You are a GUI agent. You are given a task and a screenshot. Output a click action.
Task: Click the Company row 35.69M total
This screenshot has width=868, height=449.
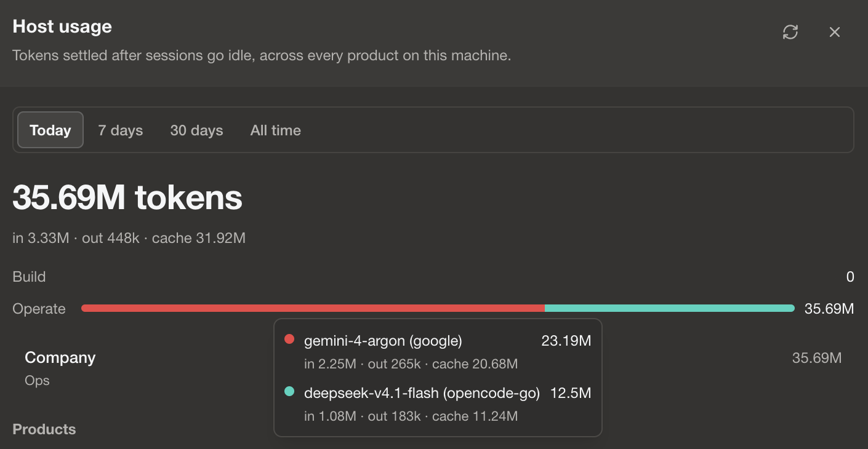(817, 358)
